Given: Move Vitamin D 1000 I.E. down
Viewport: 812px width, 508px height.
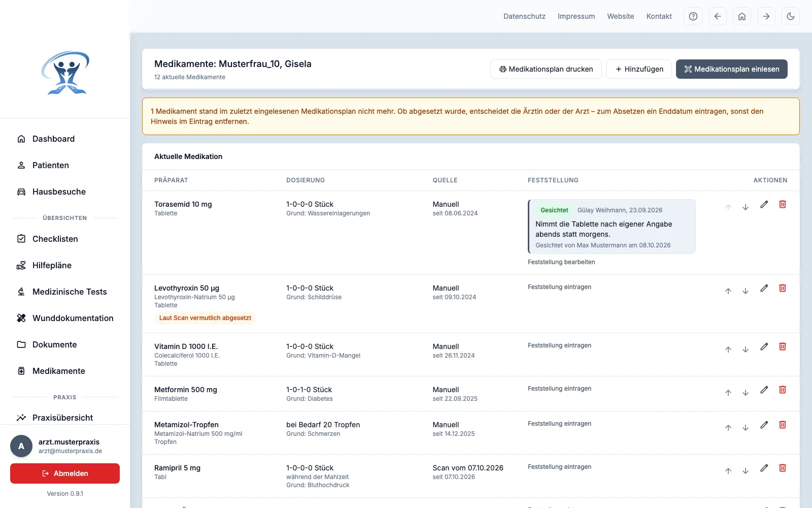Looking at the screenshot, I should click(746, 350).
